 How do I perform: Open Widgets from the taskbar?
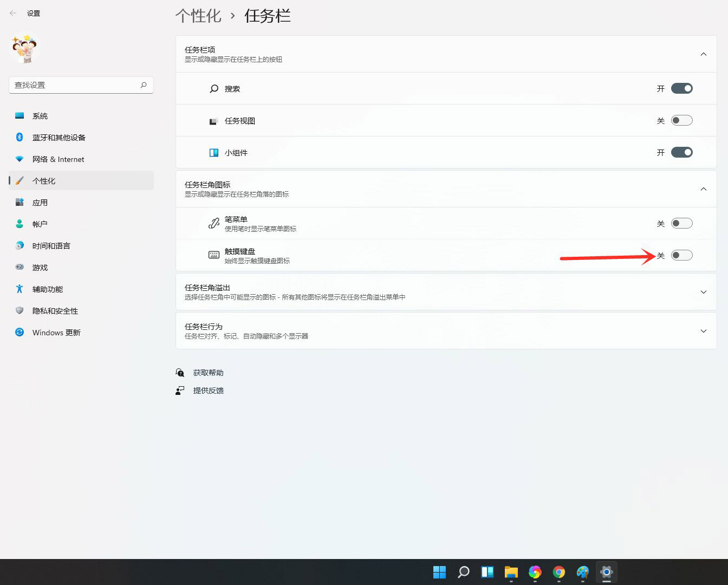coord(487,572)
